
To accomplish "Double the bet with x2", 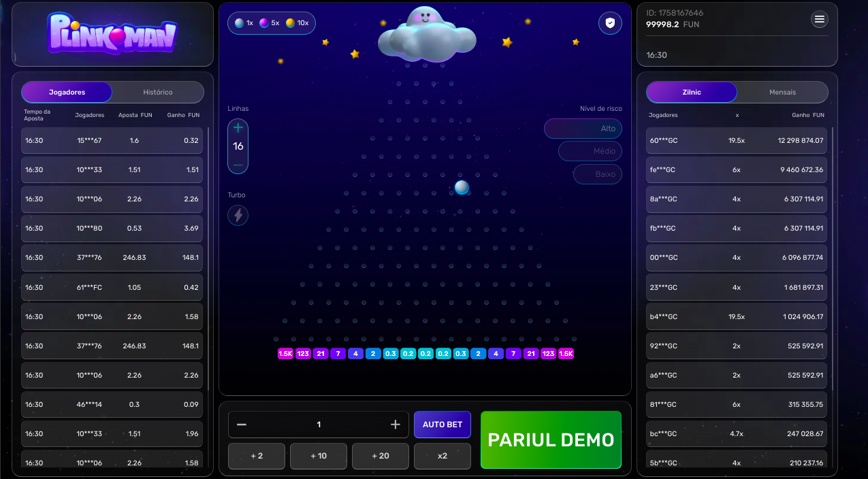I will click(x=443, y=456).
